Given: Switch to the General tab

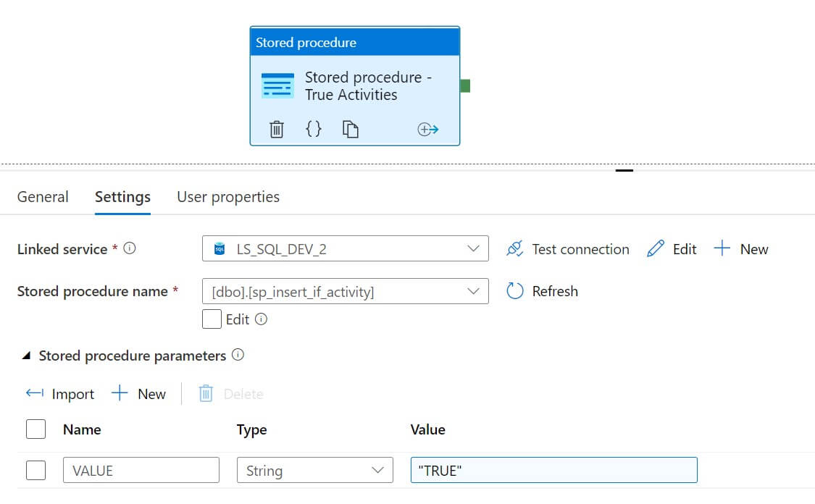Looking at the screenshot, I should (43, 197).
